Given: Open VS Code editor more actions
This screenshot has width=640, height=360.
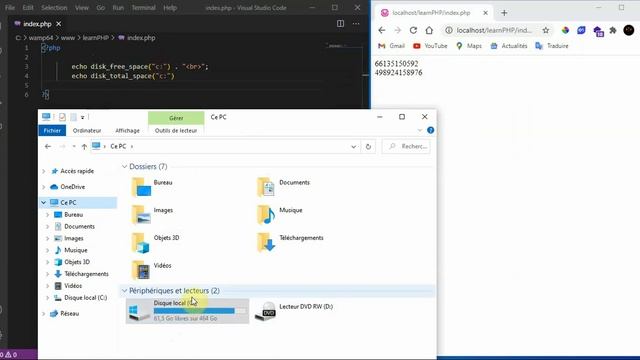Looking at the screenshot, I should pyautogui.click(x=356, y=24).
